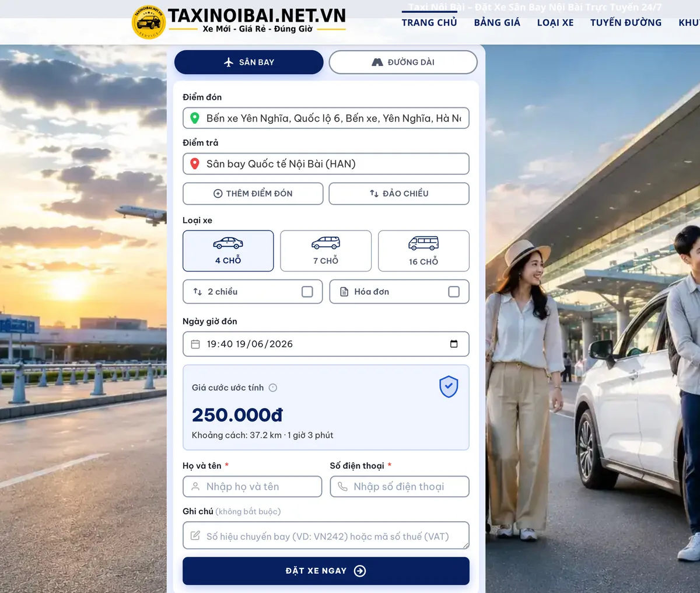Image resolution: width=700 pixels, height=593 pixels.
Task: Focus the Nhập số điện thoại input field
Action: tap(400, 487)
